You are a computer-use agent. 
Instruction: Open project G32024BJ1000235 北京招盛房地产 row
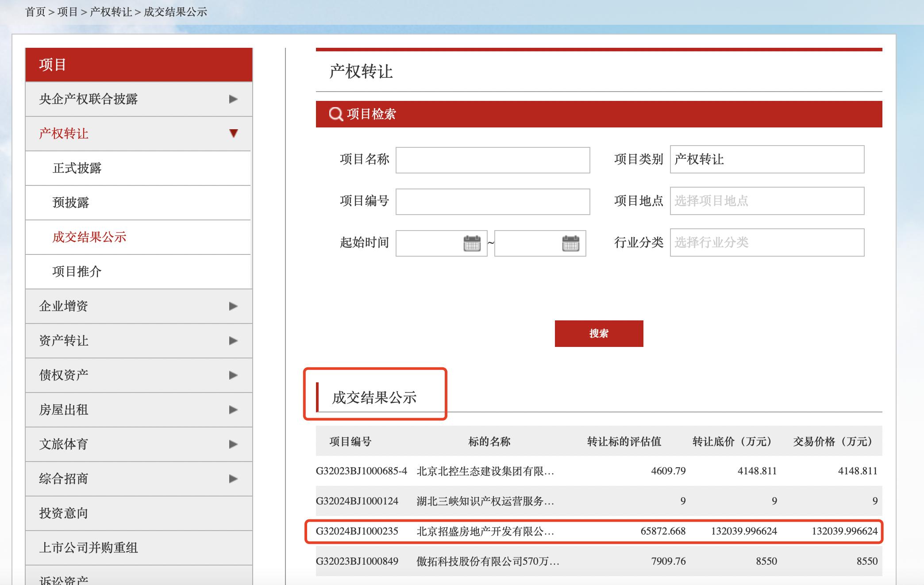point(485,531)
